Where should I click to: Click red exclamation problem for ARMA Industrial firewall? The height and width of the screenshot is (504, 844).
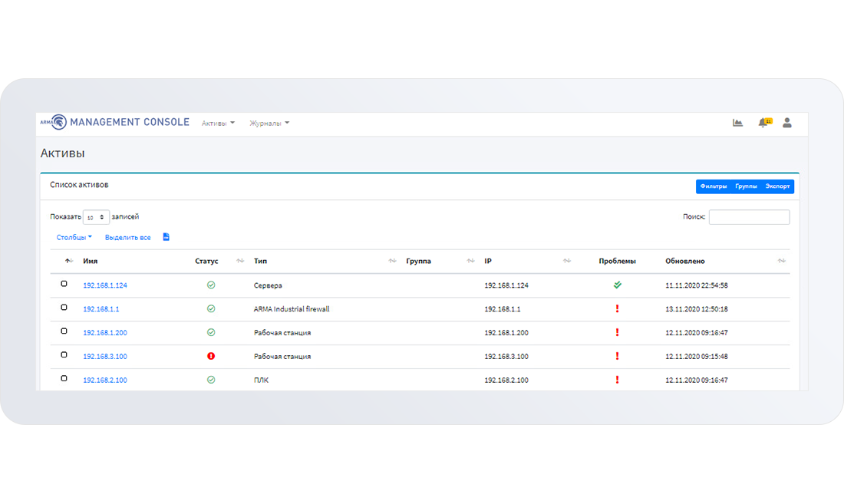pos(617,309)
